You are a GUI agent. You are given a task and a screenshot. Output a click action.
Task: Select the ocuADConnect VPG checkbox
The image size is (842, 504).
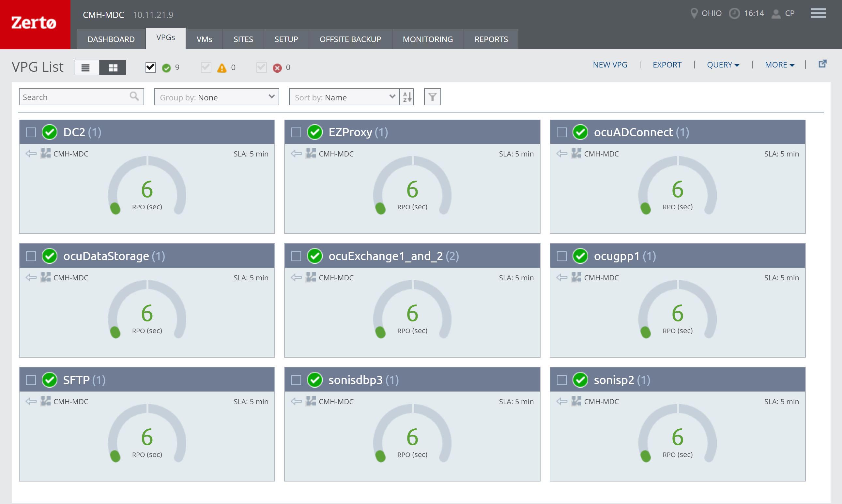coord(562,132)
